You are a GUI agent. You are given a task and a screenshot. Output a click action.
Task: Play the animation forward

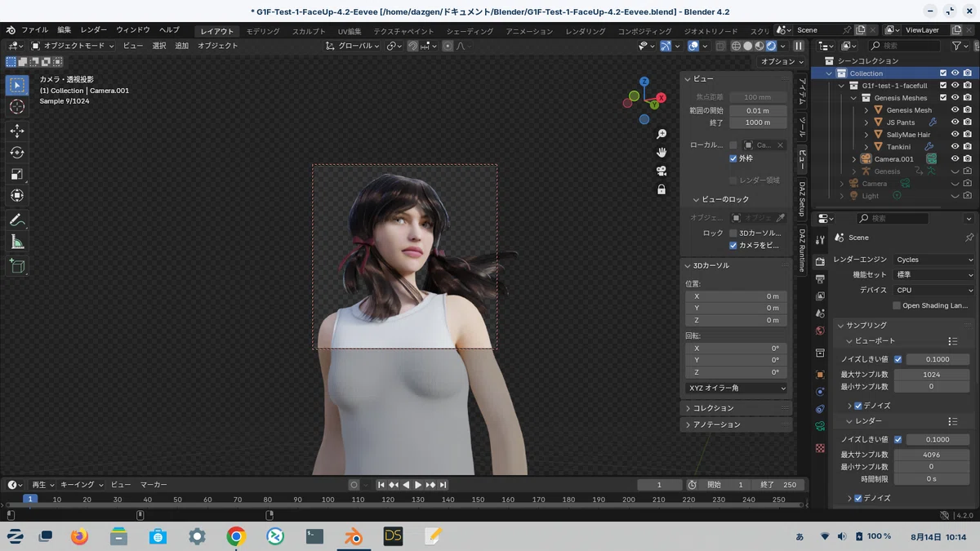(418, 485)
